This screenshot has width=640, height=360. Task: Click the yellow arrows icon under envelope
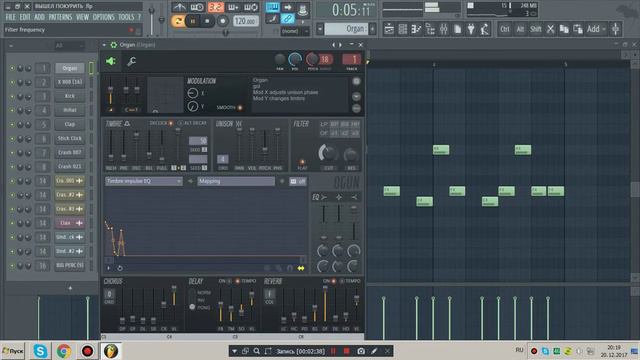click(x=301, y=268)
